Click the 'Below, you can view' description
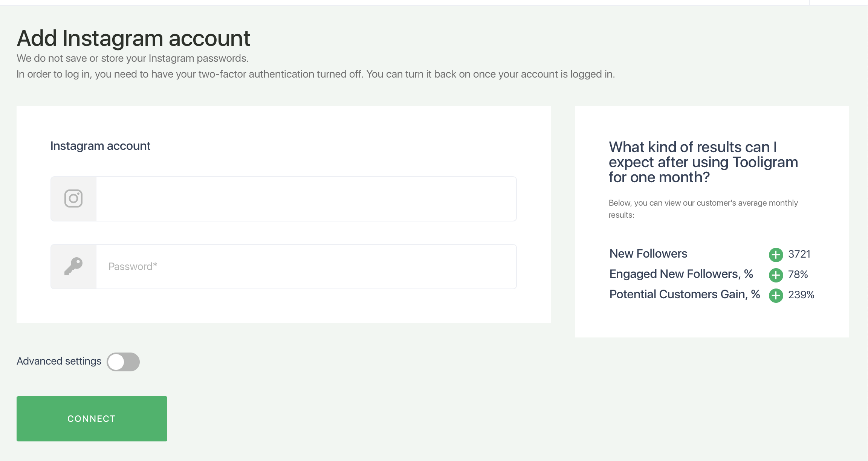Viewport: 868px width, 461px height. coord(703,209)
